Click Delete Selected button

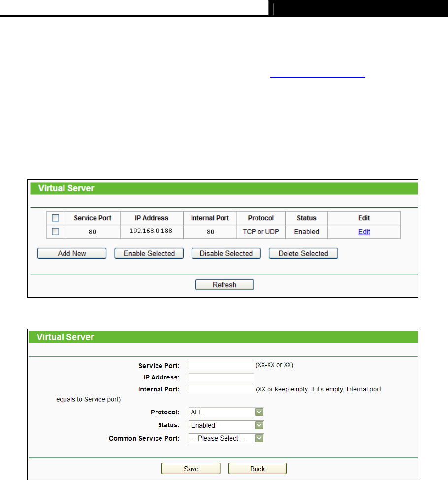pos(303,253)
